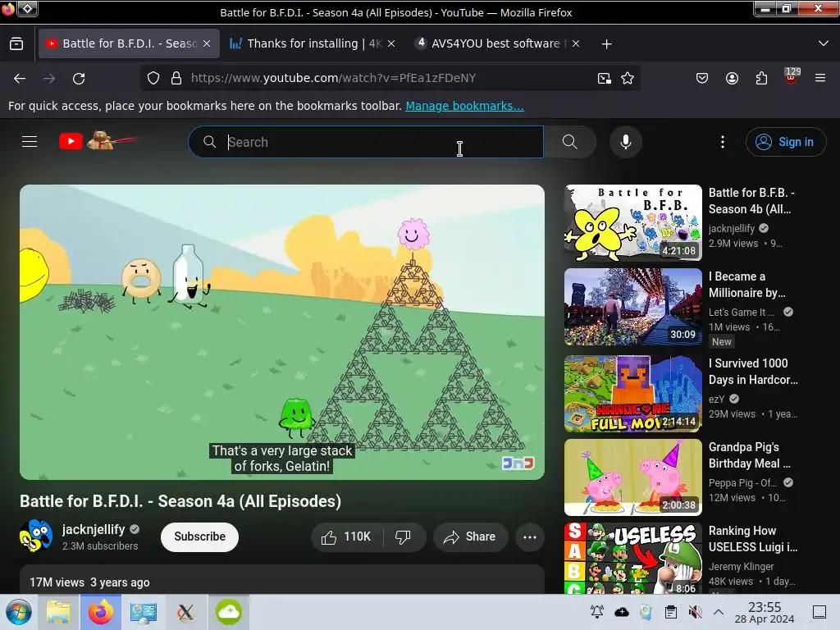Viewport: 840px width, 630px height.
Task: Open the YouTube settings three-dot menu
Action: [723, 142]
